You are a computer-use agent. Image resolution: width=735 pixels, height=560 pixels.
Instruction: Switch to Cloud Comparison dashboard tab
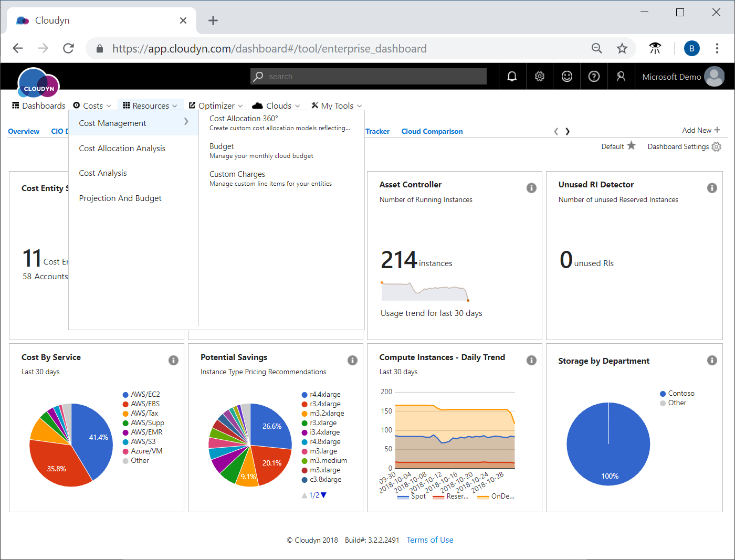(432, 131)
